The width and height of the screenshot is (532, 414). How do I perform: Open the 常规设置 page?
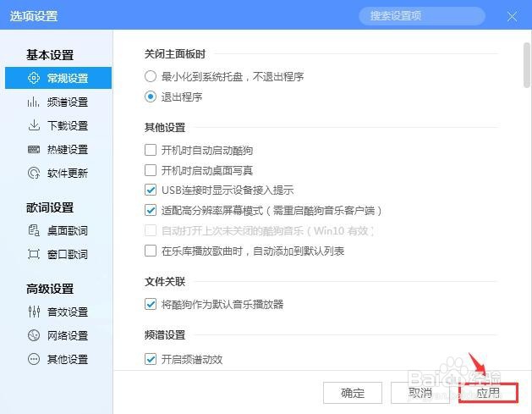click(x=58, y=78)
